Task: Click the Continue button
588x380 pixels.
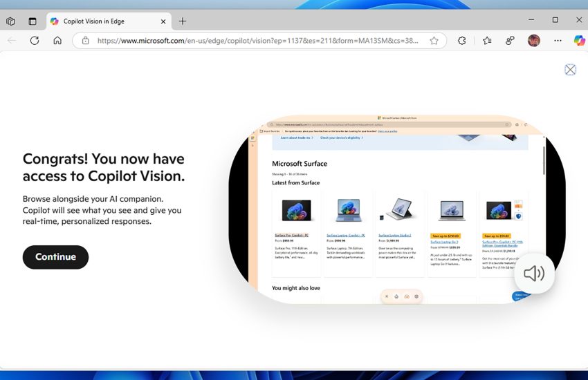Action: coord(55,257)
